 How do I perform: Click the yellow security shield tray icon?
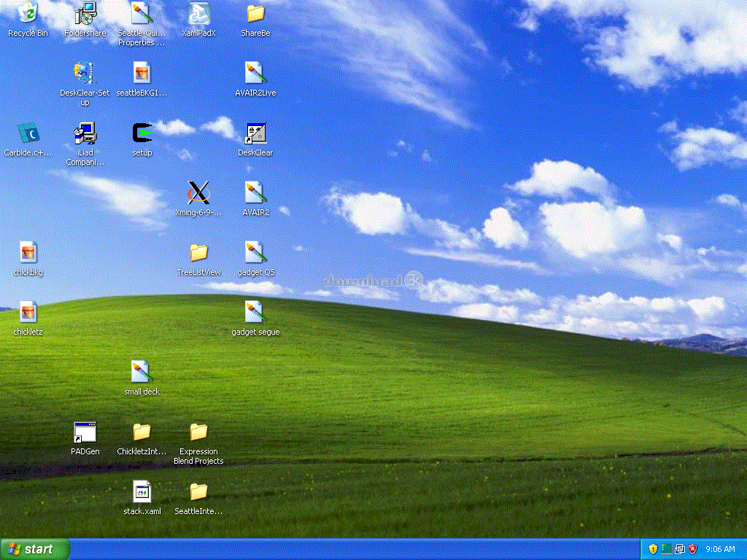click(x=653, y=549)
